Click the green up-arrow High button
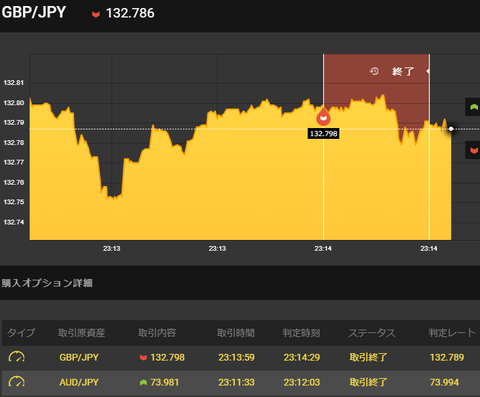The height and width of the screenshot is (397, 480). pos(473,107)
